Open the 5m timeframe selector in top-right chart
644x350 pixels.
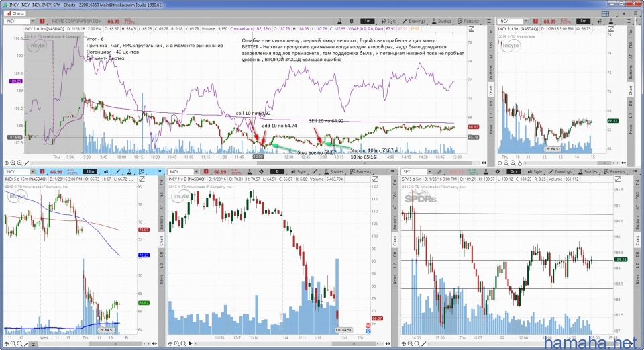[583, 21]
